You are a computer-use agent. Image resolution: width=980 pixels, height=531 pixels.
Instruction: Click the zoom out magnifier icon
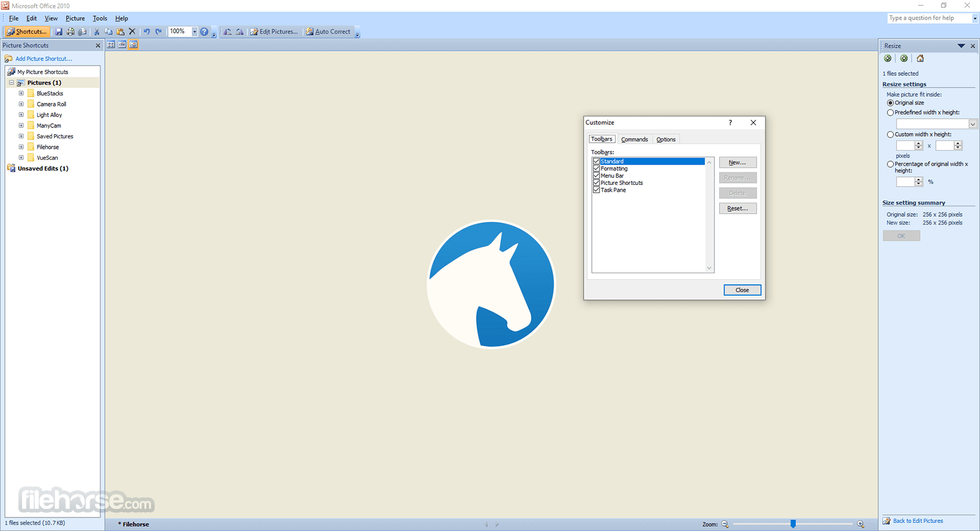[725, 524]
